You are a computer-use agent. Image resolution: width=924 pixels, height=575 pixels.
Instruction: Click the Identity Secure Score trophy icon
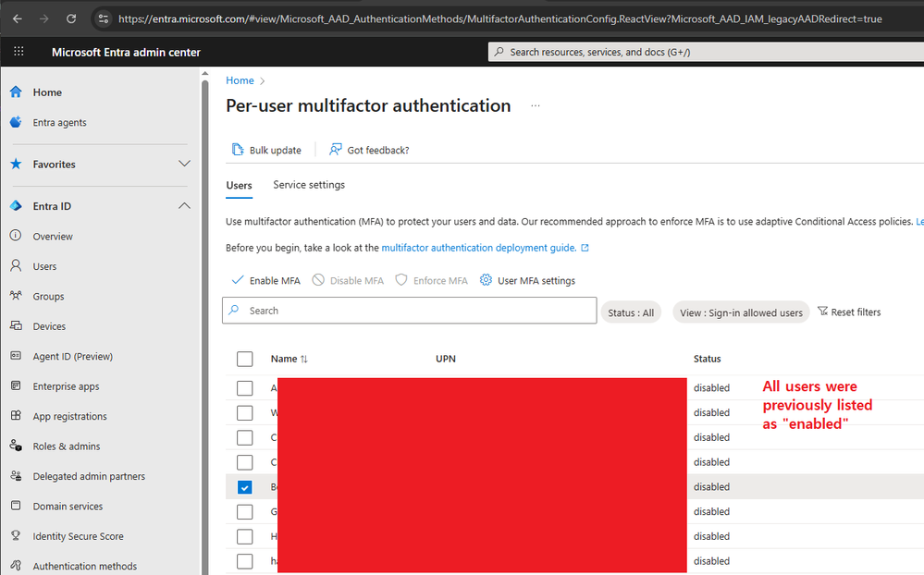(16, 535)
